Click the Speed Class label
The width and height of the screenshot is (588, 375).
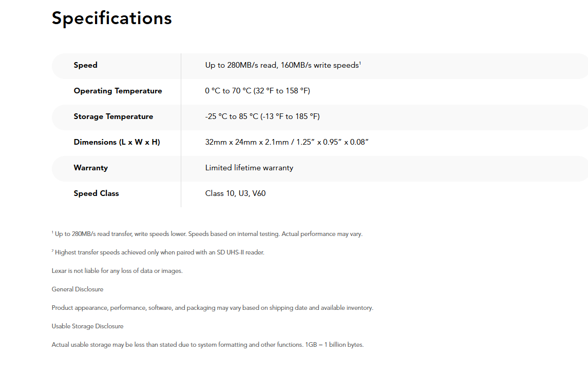[96, 193]
